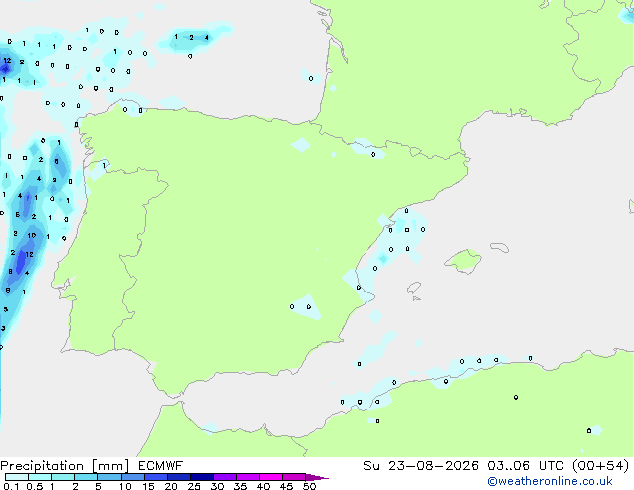634x490 pixels.
Task: Click the Precipitation [mm] title text
Action: 64,466
